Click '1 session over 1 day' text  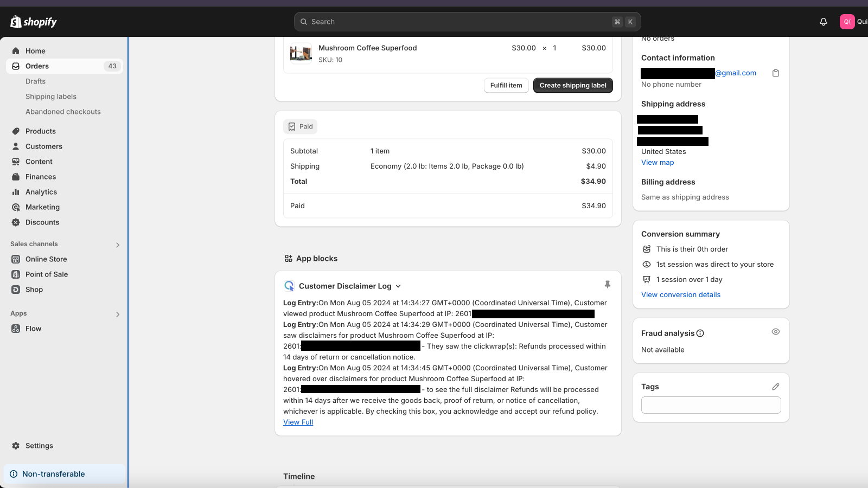689,280
